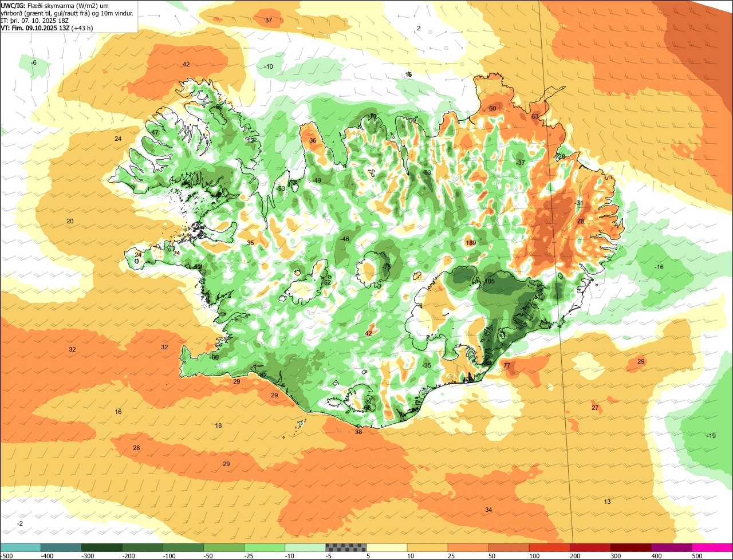Click the legend swatch labeled 25
Image resolution: width=733 pixels, height=560 pixels.
coord(468,547)
